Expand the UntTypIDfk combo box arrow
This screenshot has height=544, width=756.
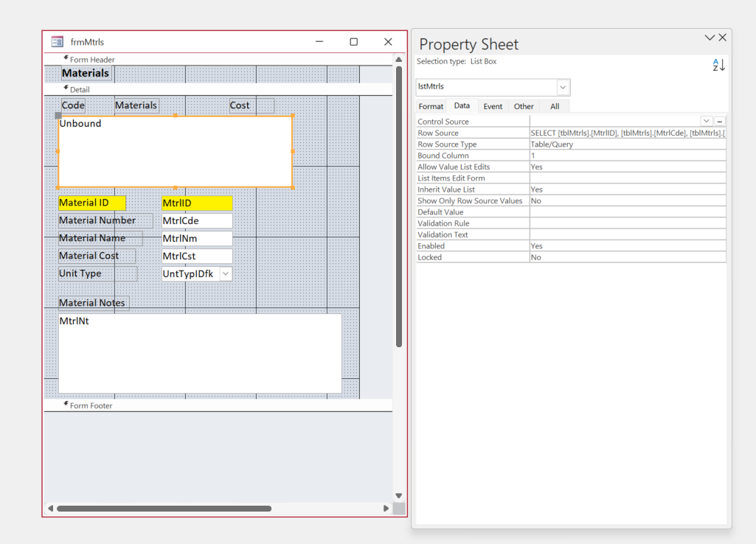click(x=226, y=273)
